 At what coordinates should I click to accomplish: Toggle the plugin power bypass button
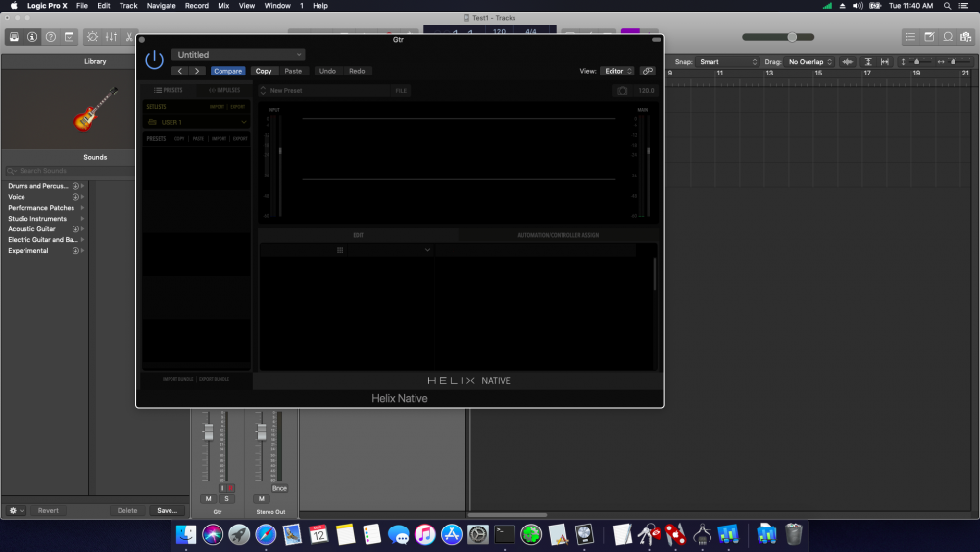pos(155,60)
